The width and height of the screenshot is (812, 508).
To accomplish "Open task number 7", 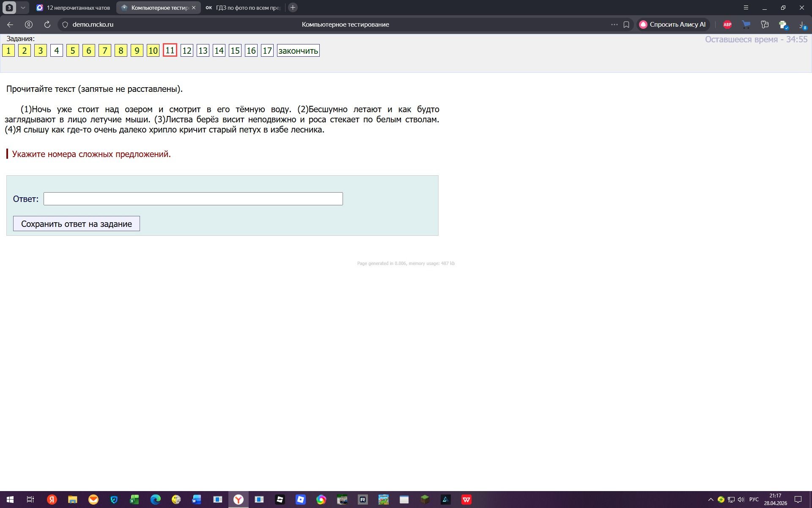I will pyautogui.click(x=105, y=51).
